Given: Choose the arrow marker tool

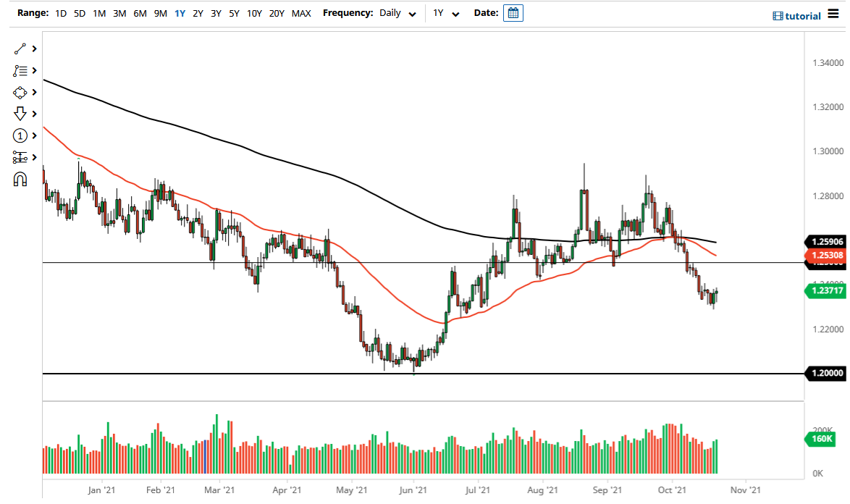Looking at the screenshot, I should click(20, 114).
